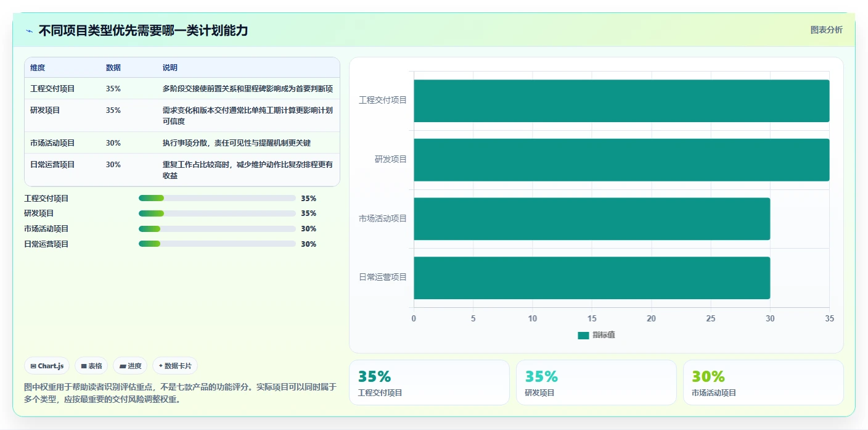This screenshot has height=430, width=868.
Task: Click the 数据卡片 chip
Action: [175, 366]
